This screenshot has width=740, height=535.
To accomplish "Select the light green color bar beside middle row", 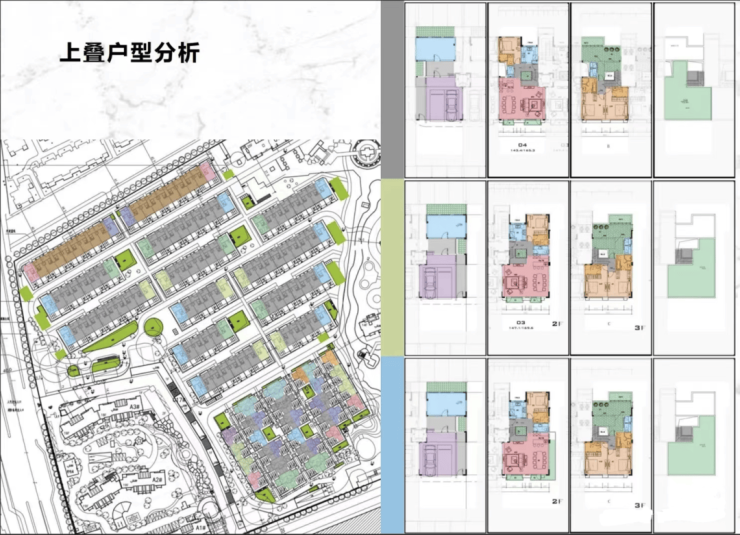I will (x=393, y=268).
